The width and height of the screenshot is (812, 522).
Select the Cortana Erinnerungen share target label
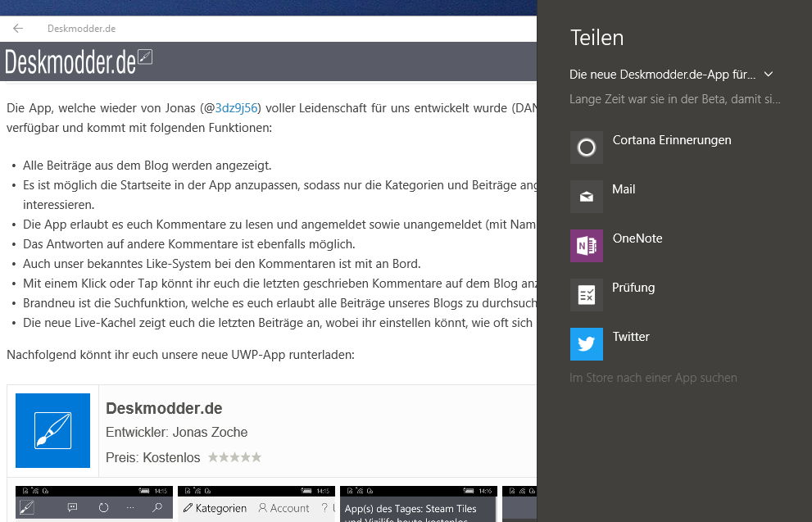coord(672,140)
